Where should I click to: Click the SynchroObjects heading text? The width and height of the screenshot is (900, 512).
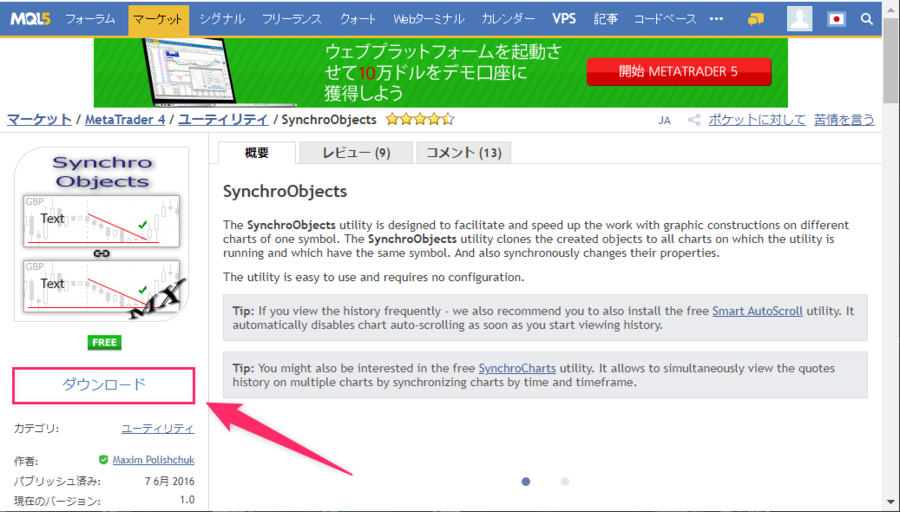pyautogui.click(x=285, y=191)
